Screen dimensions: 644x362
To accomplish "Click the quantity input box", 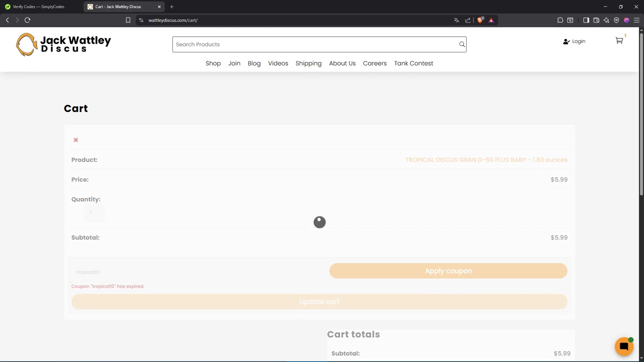I will pyautogui.click(x=94, y=213).
